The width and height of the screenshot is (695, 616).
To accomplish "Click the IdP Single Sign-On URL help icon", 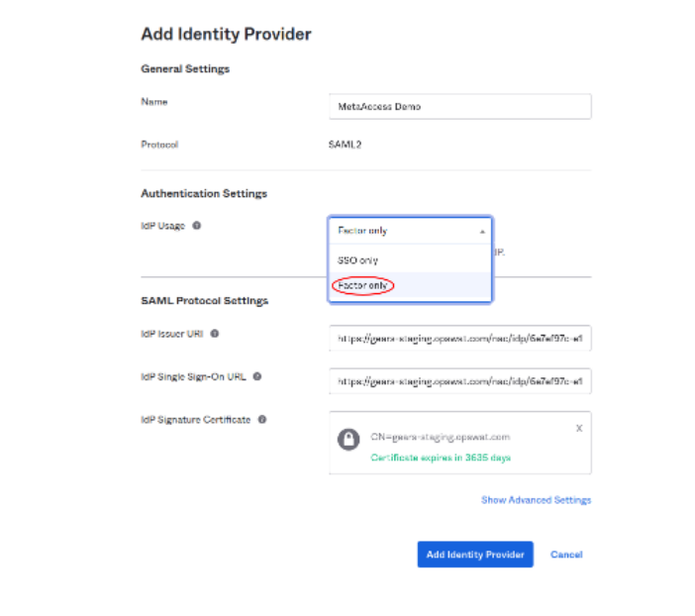I will pos(256,376).
